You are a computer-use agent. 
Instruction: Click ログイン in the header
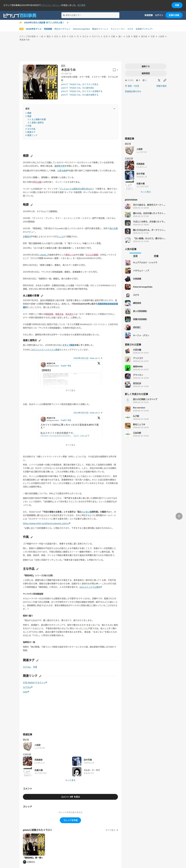(x=159, y=15)
